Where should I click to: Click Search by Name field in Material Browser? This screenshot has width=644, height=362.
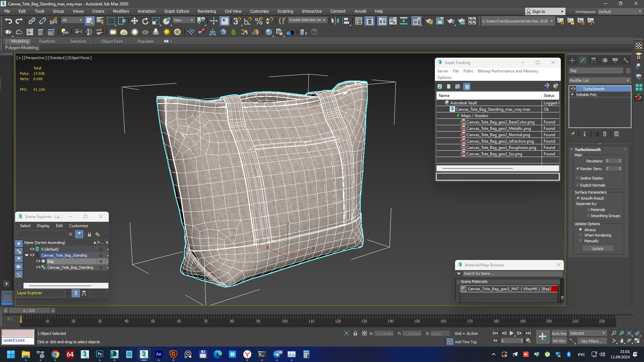(x=512, y=273)
